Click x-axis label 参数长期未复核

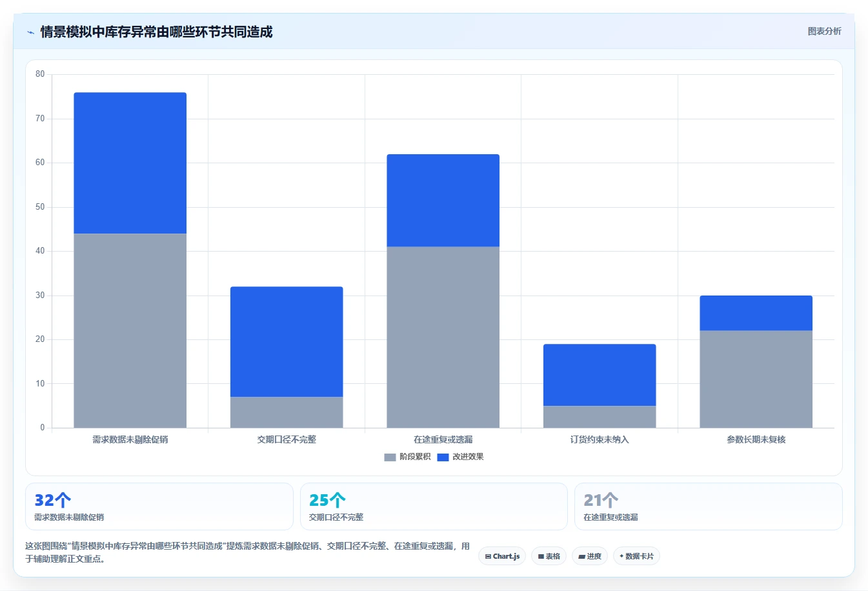(756, 439)
